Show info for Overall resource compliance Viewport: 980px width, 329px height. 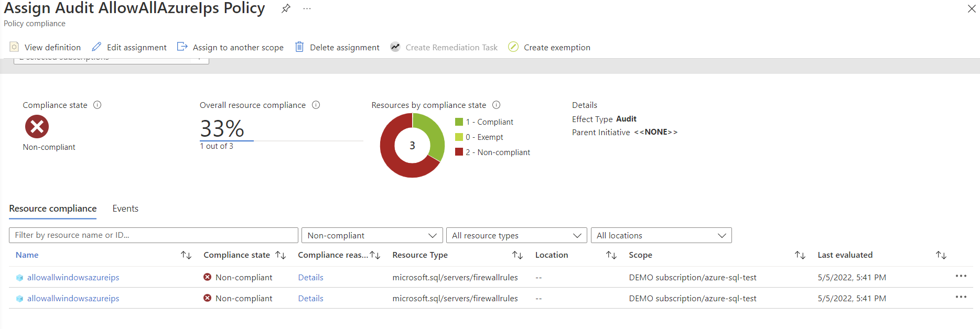(x=316, y=105)
